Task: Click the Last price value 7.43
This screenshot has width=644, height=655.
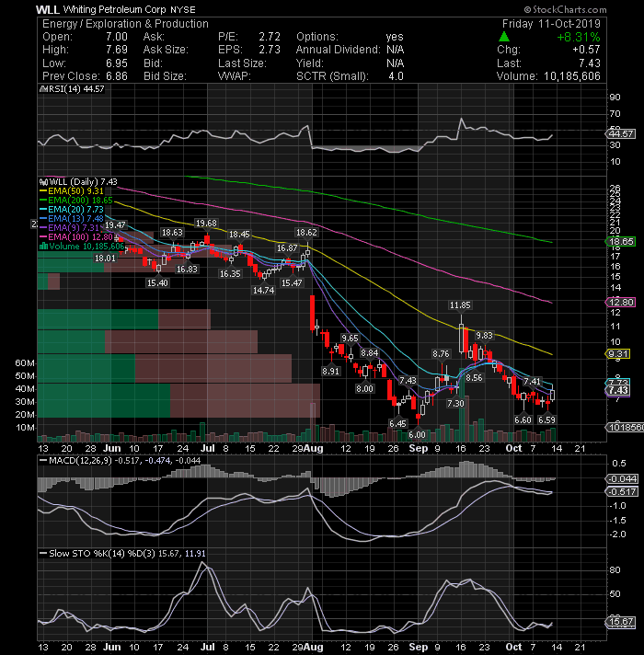Action: [590, 63]
